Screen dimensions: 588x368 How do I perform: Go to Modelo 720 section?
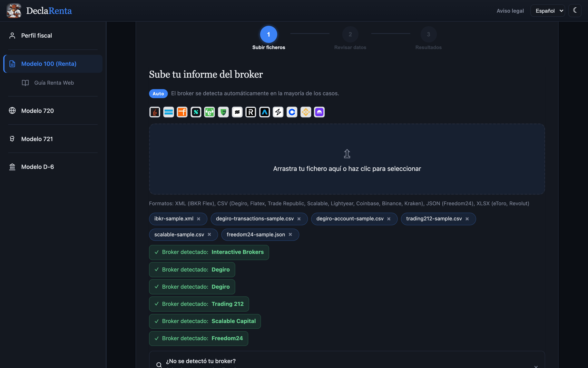[53, 111]
